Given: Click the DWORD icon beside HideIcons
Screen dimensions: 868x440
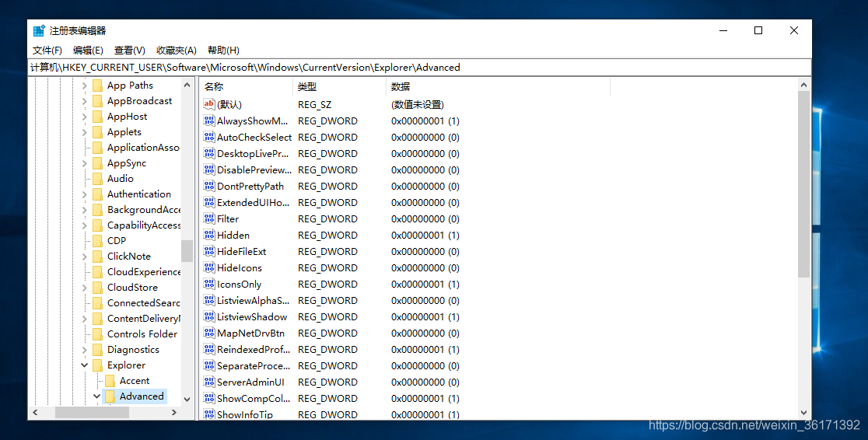Looking at the screenshot, I should click(x=208, y=267).
